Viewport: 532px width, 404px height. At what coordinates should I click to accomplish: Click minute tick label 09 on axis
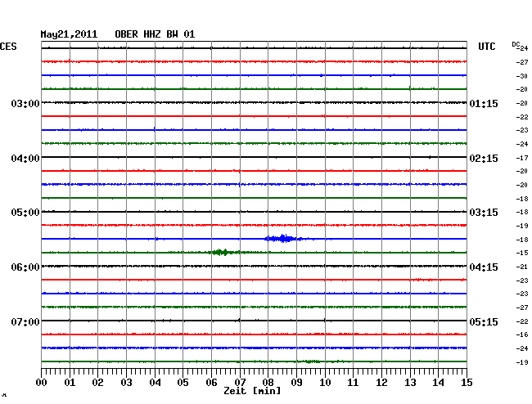coord(296,383)
